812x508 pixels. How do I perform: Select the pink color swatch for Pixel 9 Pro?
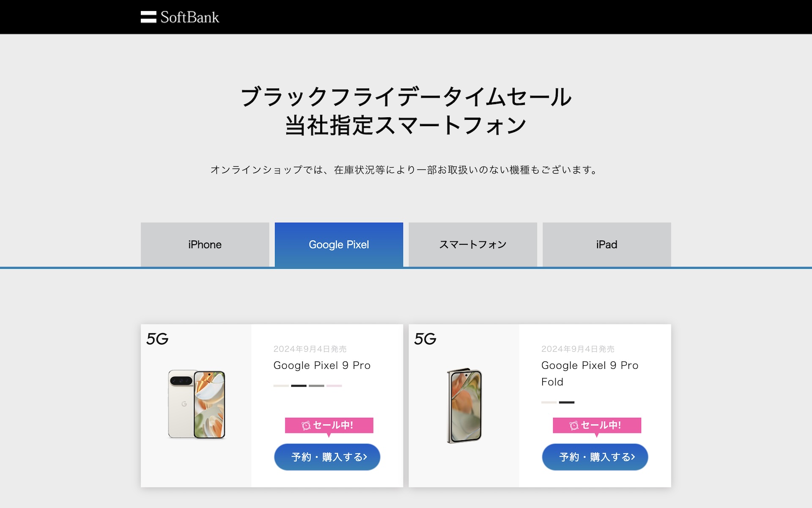point(334,386)
